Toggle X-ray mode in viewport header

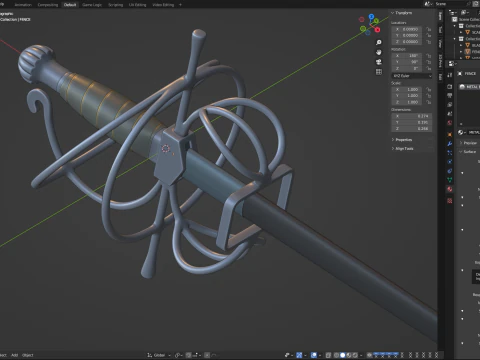tap(328, 355)
